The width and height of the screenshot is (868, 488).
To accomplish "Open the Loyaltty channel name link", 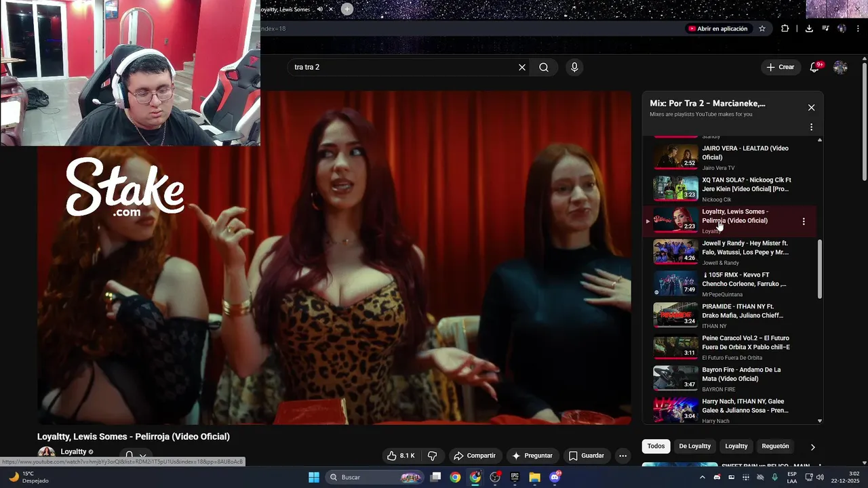I will pos(73,451).
